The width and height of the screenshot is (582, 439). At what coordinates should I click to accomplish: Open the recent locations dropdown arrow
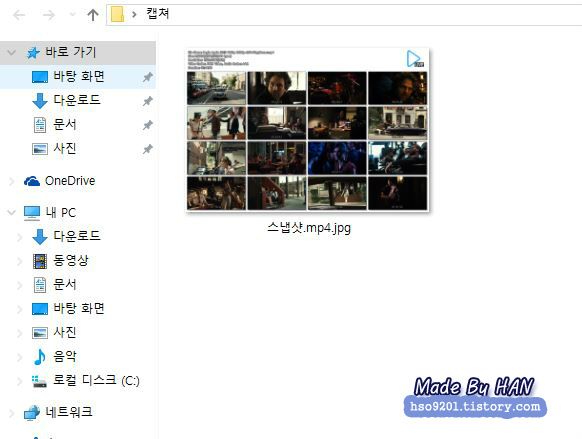coord(72,15)
